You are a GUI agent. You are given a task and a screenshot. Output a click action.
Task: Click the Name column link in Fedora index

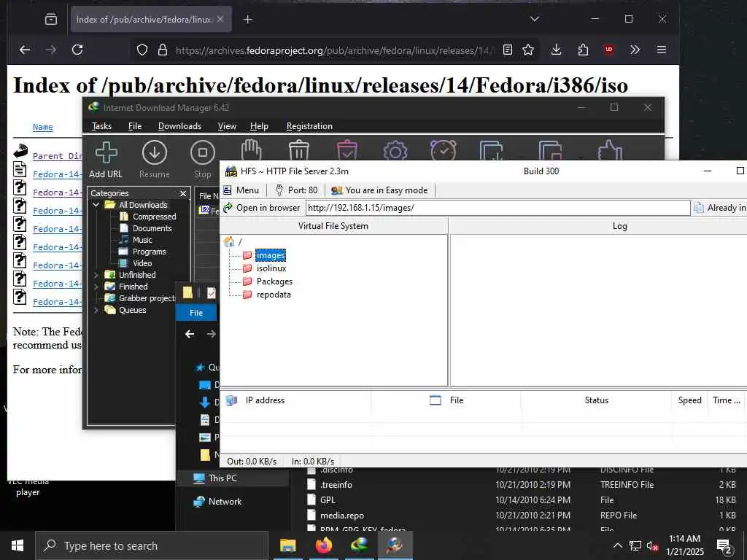pyautogui.click(x=42, y=127)
